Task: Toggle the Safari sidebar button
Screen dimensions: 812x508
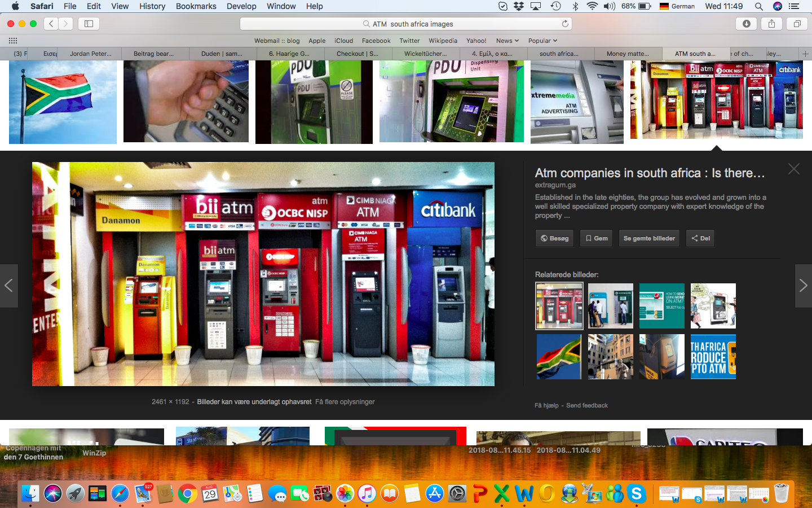Action: pos(89,24)
